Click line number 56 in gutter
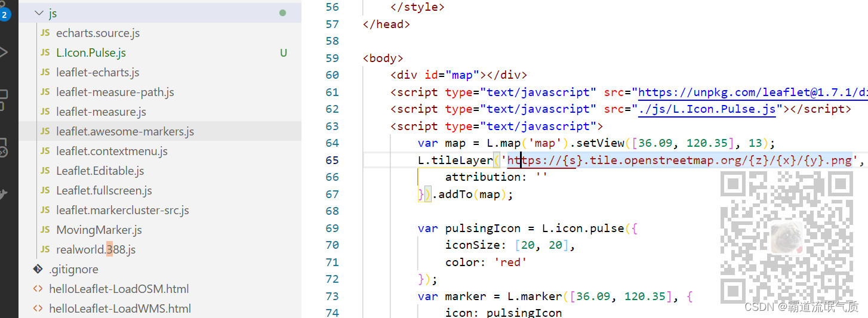Viewport: 868px width, 318px height. click(x=332, y=7)
